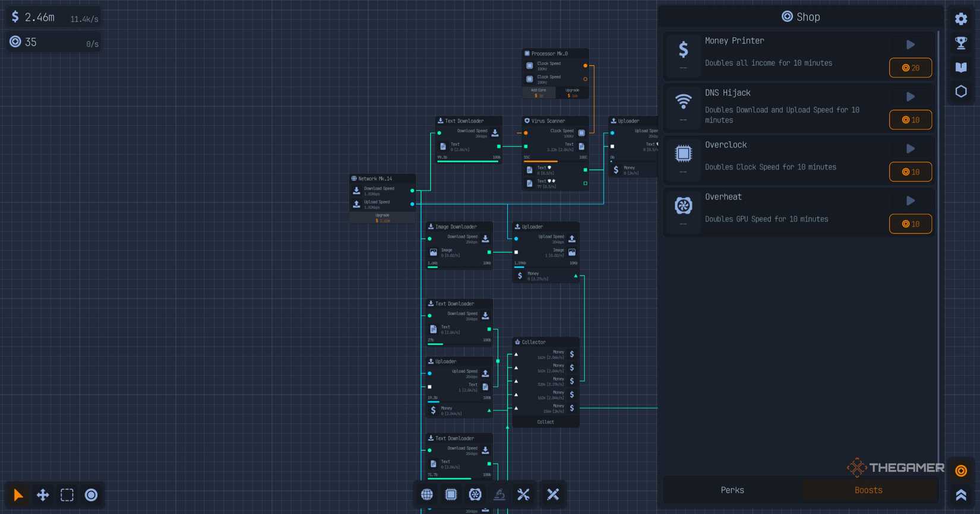Click Upgrade on the Network Mk.14 node
The height and width of the screenshot is (514, 980).
[x=382, y=218]
